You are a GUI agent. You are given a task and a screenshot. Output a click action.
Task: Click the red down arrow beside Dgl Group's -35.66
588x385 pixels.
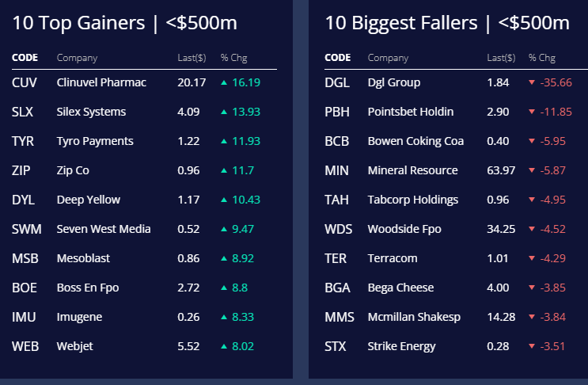(x=531, y=82)
